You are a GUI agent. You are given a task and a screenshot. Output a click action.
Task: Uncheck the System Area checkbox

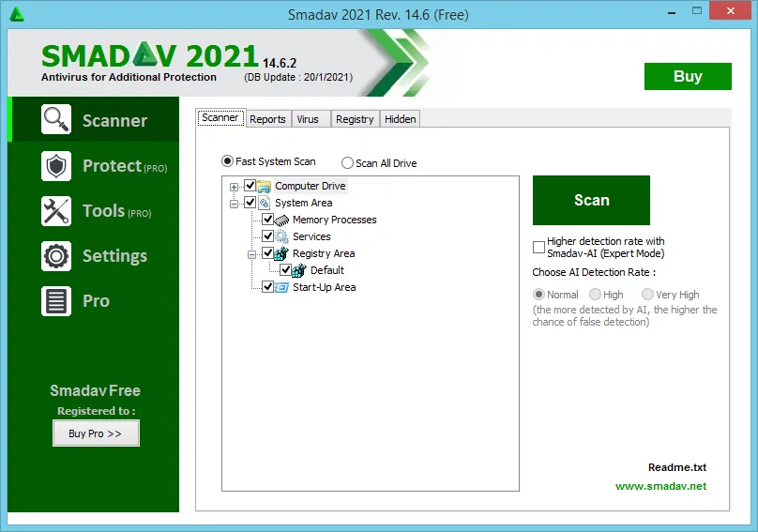(250, 202)
